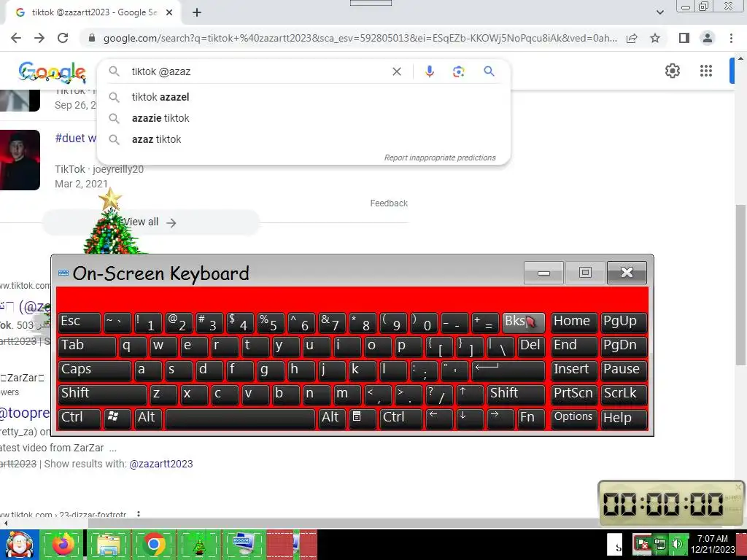Click the Tab key on the keyboard
Viewport: 747px width, 560px height.
(x=87, y=346)
